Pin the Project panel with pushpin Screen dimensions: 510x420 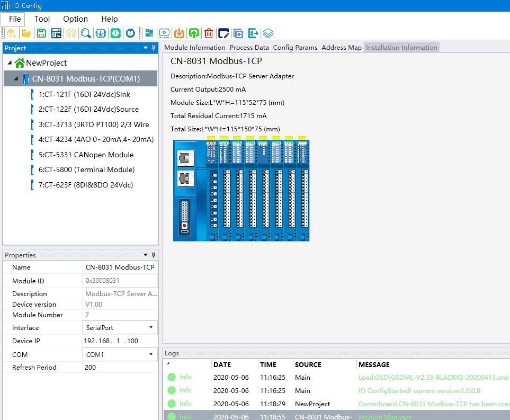pos(154,48)
